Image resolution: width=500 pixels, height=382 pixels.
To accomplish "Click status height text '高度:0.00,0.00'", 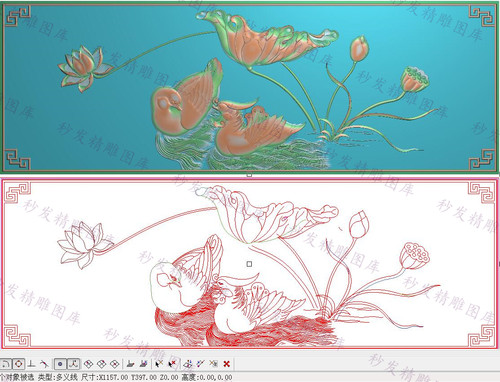I will [207, 377].
